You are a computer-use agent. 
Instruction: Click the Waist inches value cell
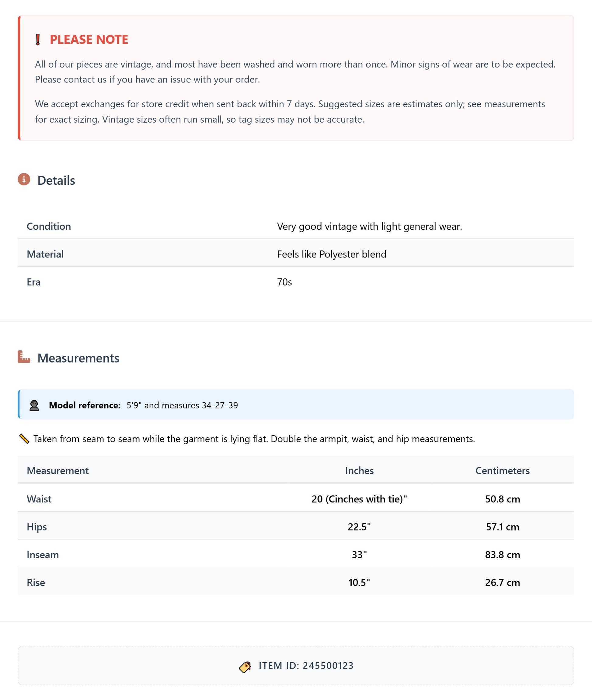[359, 499]
